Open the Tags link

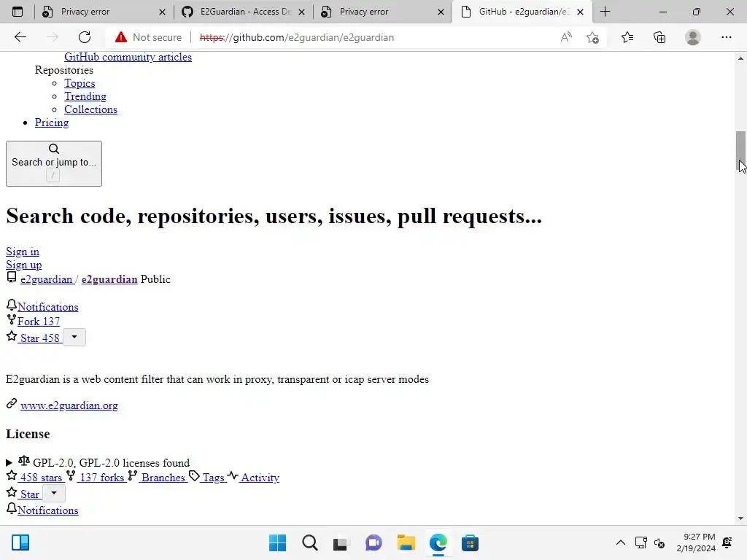(213, 478)
